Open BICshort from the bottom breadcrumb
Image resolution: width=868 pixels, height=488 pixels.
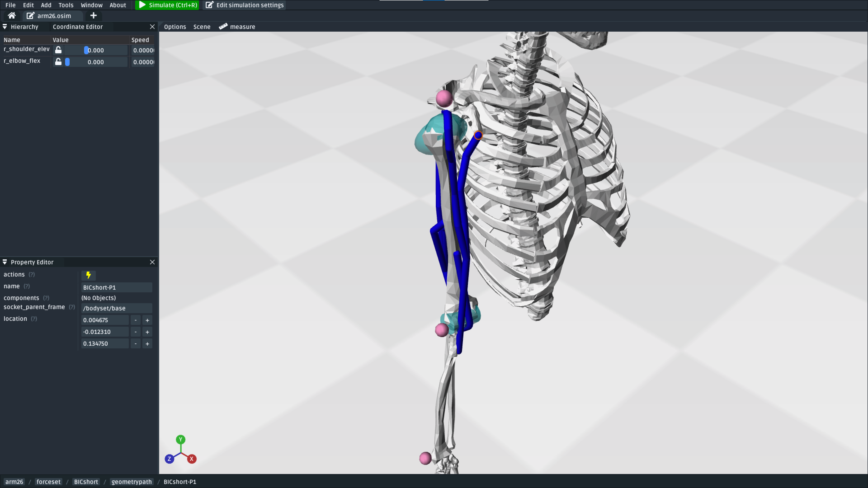[x=86, y=482]
